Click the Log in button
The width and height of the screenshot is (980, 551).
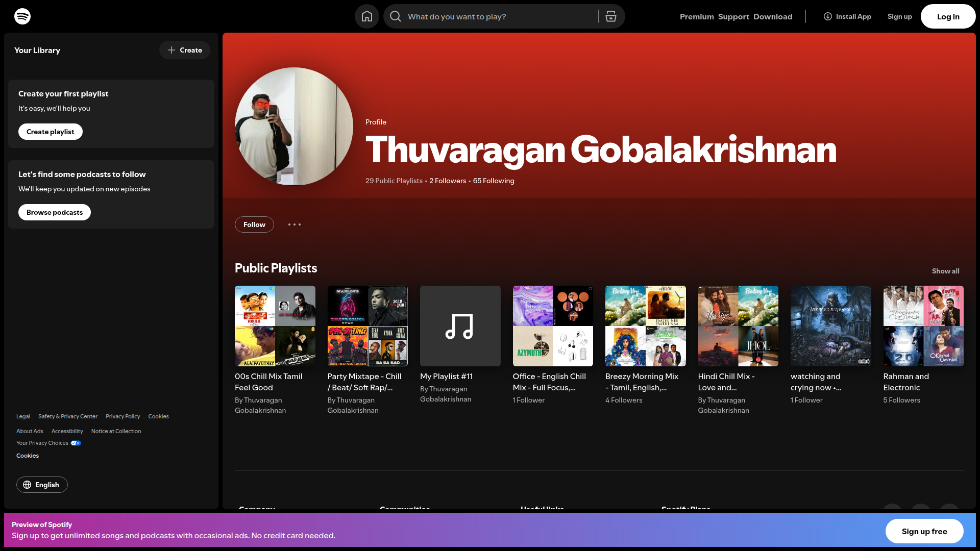pyautogui.click(x=948, y=16)
